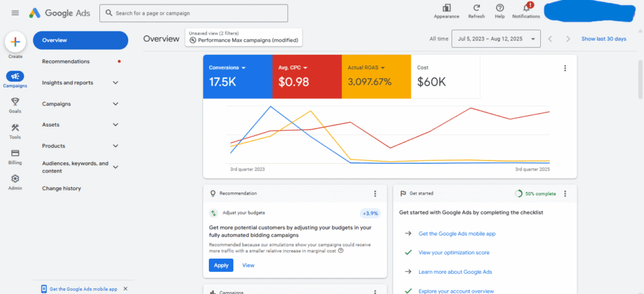Click the search bar for pages or campaigns
The image size is (644, 294).
click(194, 13)
